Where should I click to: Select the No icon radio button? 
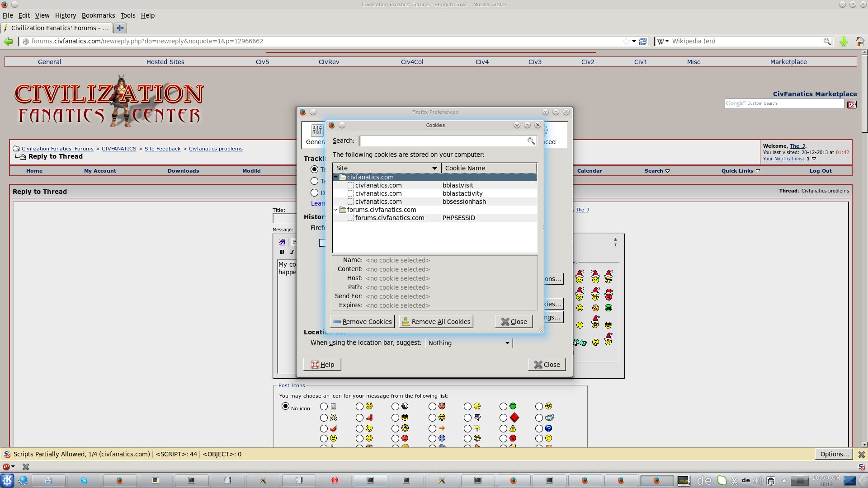pos(285,406)
